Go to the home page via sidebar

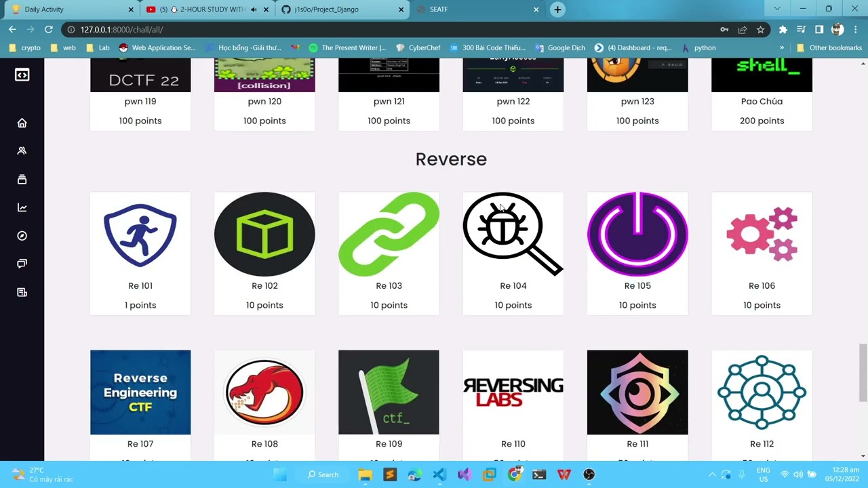pyautogui.click(x=22, y=123)
